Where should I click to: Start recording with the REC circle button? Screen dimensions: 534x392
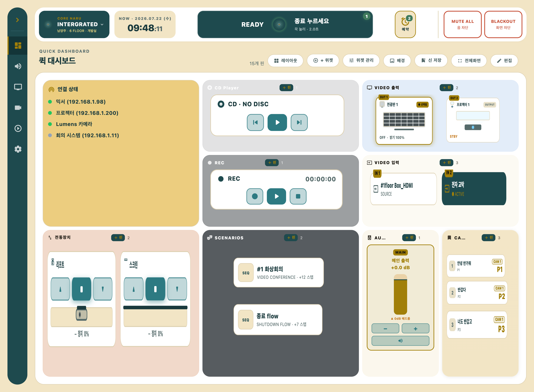tap(255, 196)
